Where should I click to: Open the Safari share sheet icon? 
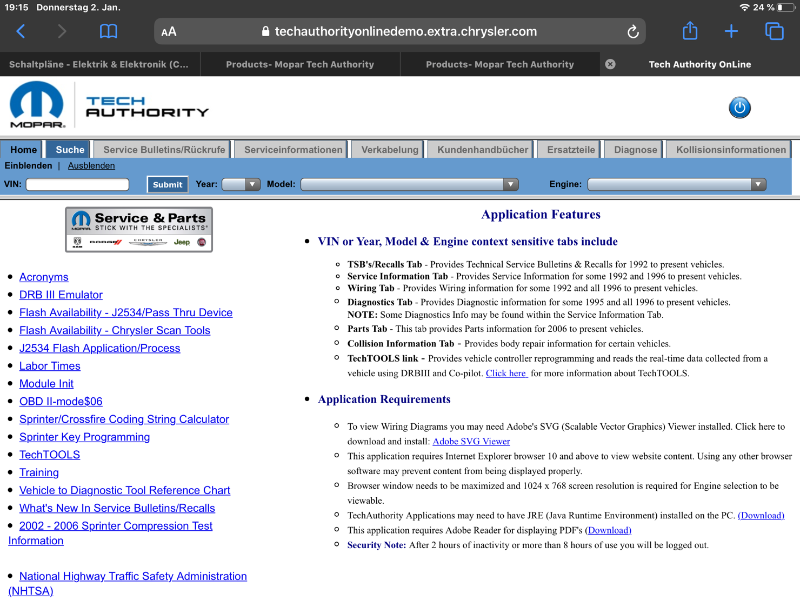point(689,32)
